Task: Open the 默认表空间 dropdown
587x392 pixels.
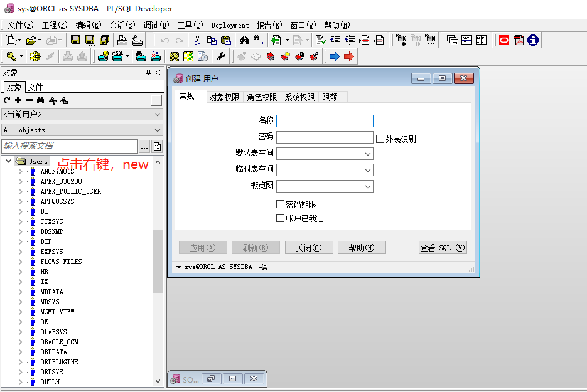Action: pyautogui.click(x=368, y=154)
